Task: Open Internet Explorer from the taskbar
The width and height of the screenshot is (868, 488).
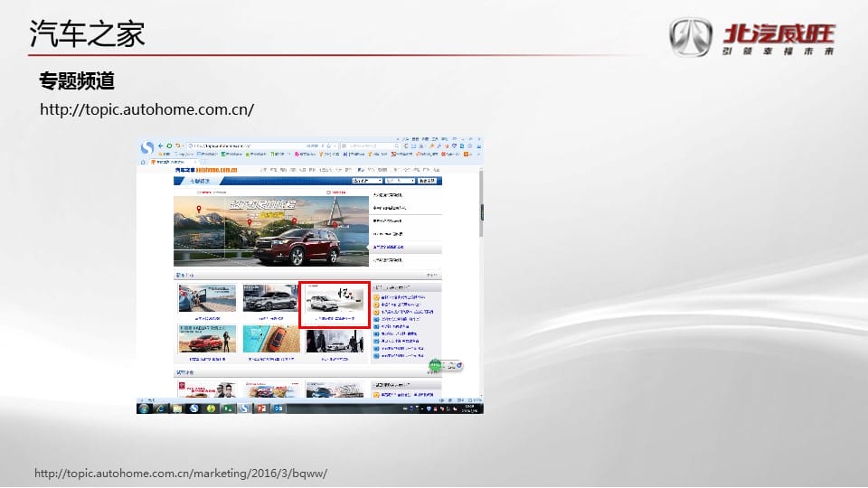Action: click(x=160, y=408)
